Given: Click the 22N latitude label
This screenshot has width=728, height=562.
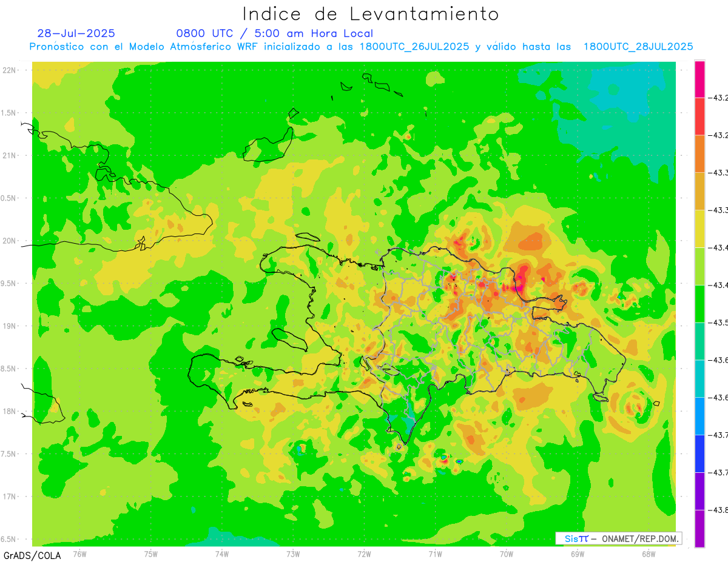Looking at the screenshot, I should [10, 70].
